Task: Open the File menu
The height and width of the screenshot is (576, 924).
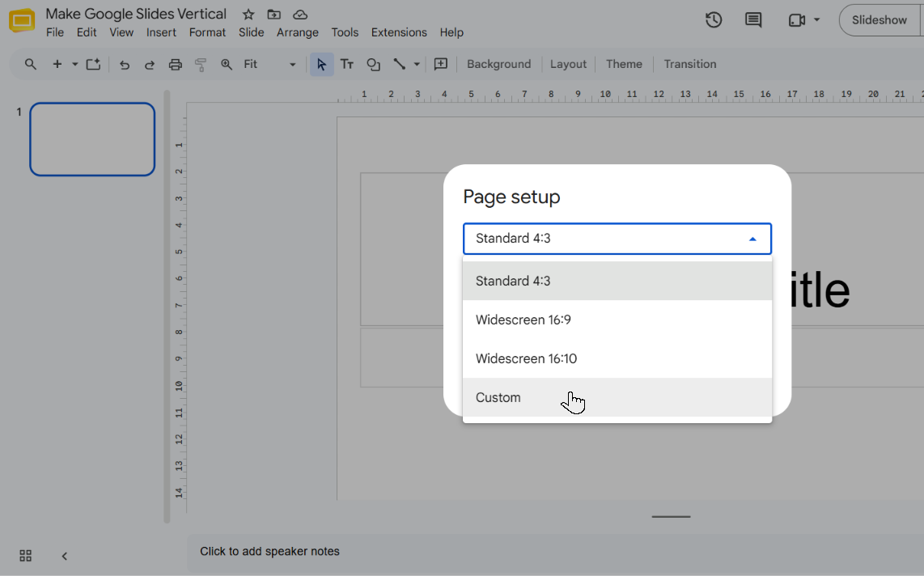Action: click(x=55, y=32)
